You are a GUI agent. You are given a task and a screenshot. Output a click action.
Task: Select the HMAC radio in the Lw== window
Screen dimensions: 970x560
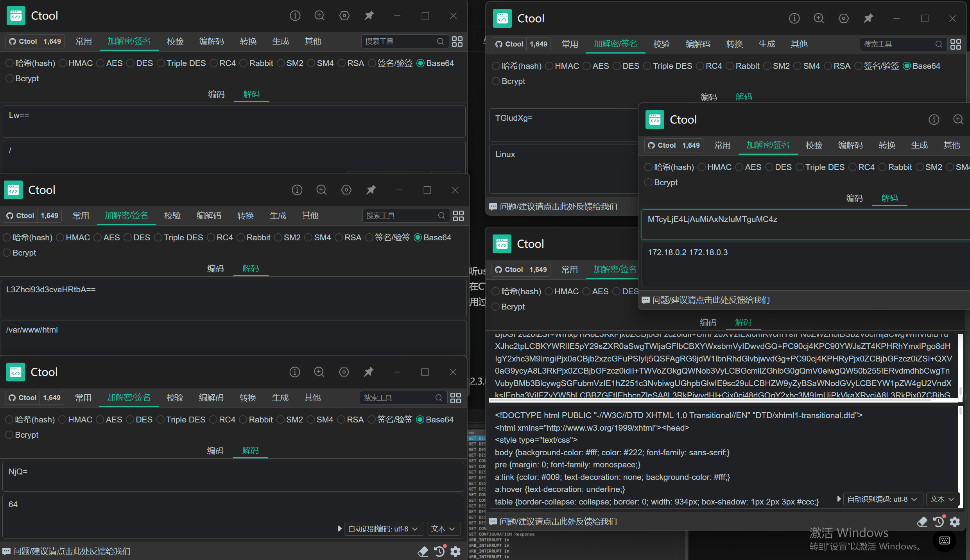pos(63,63)
